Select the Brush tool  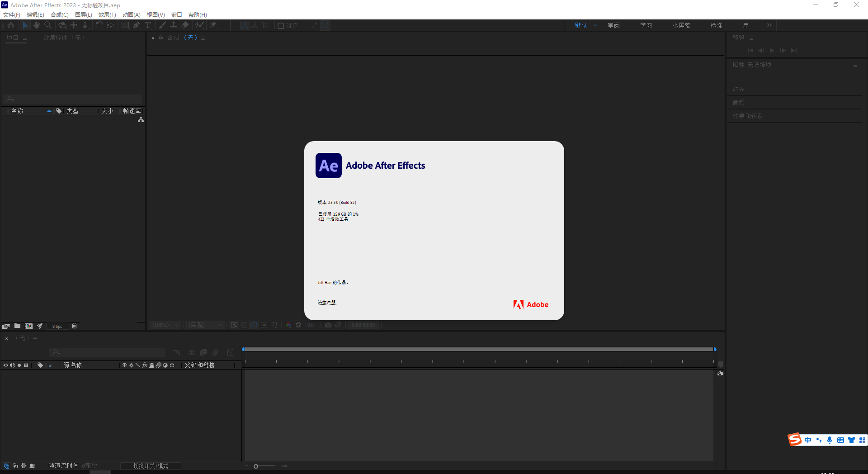pos(162,25)
